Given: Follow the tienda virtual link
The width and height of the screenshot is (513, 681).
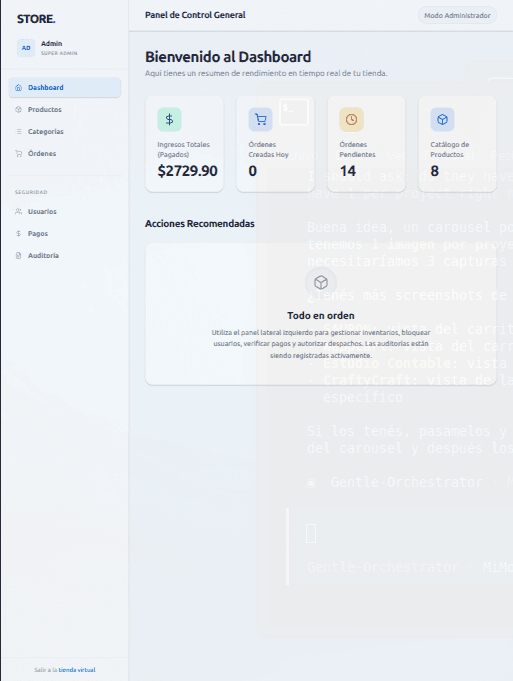Looking at the screenshot, I should 77,670.
